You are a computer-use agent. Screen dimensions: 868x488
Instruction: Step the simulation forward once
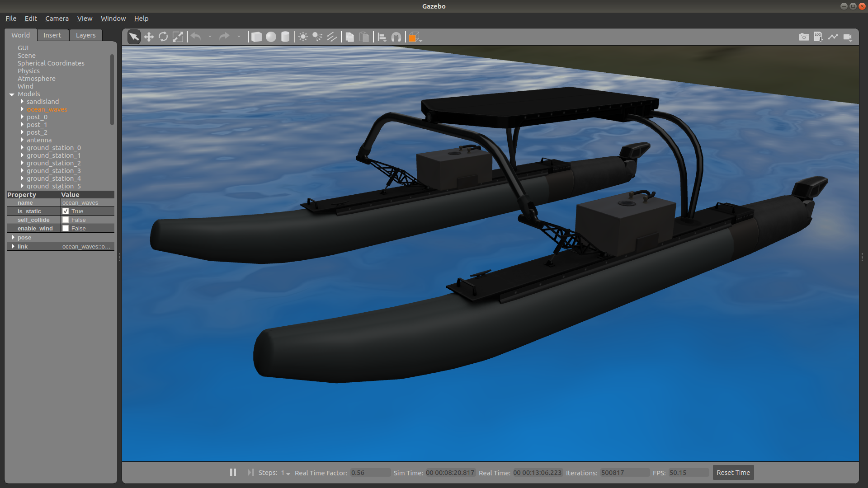click(x=250, y=472)
